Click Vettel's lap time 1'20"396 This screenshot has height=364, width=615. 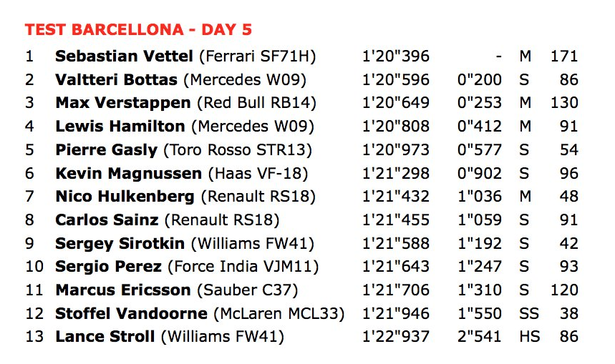pyautogui.click(x=395, y=56)
